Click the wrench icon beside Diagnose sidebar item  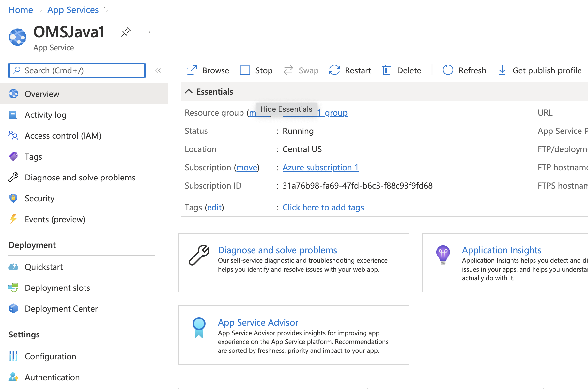tap(13, 178)
